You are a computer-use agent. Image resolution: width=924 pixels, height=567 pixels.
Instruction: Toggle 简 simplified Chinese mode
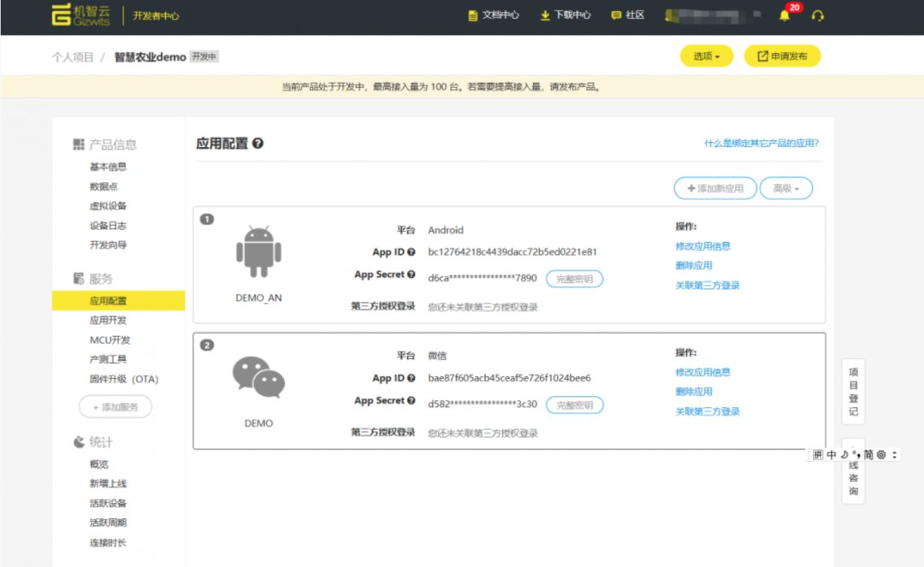(868, 454)
